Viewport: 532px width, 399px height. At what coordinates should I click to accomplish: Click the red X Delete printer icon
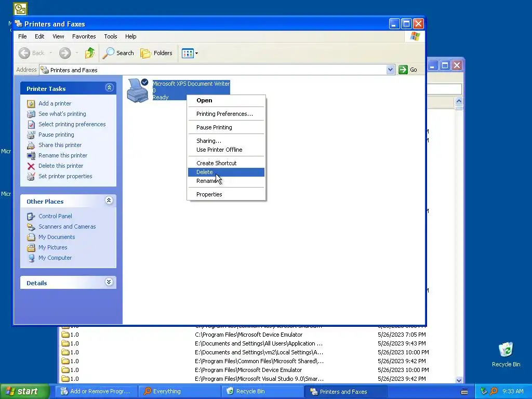[31, 166]
